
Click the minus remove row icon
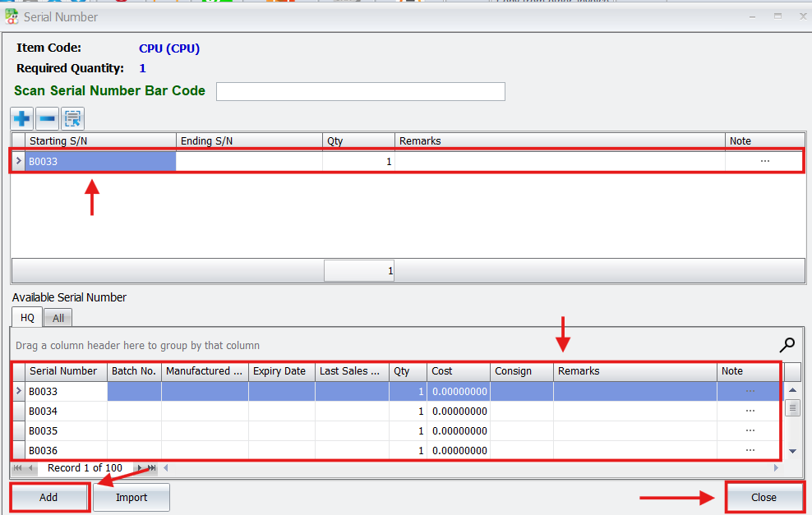tap(48, 119)
